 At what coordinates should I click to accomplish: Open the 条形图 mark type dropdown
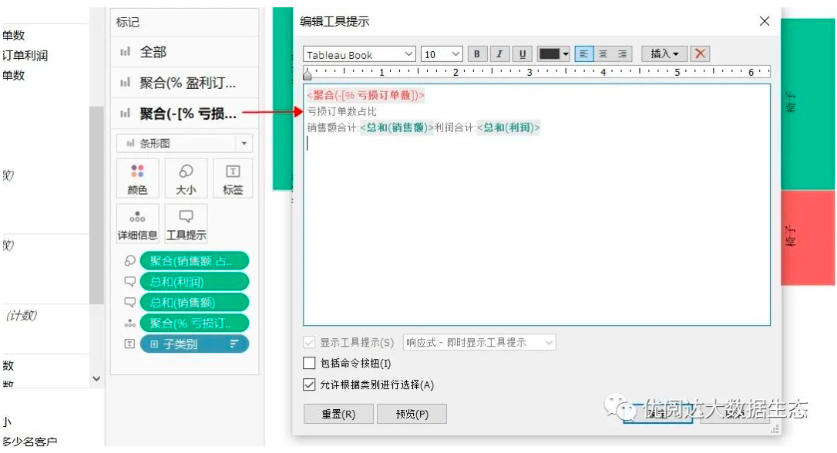pos(185,144)
